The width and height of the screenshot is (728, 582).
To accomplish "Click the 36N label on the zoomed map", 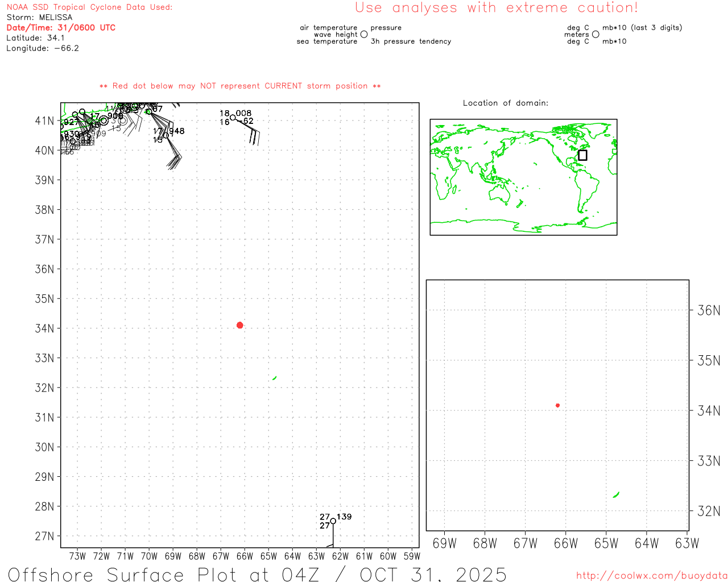I will click(708, 310).
